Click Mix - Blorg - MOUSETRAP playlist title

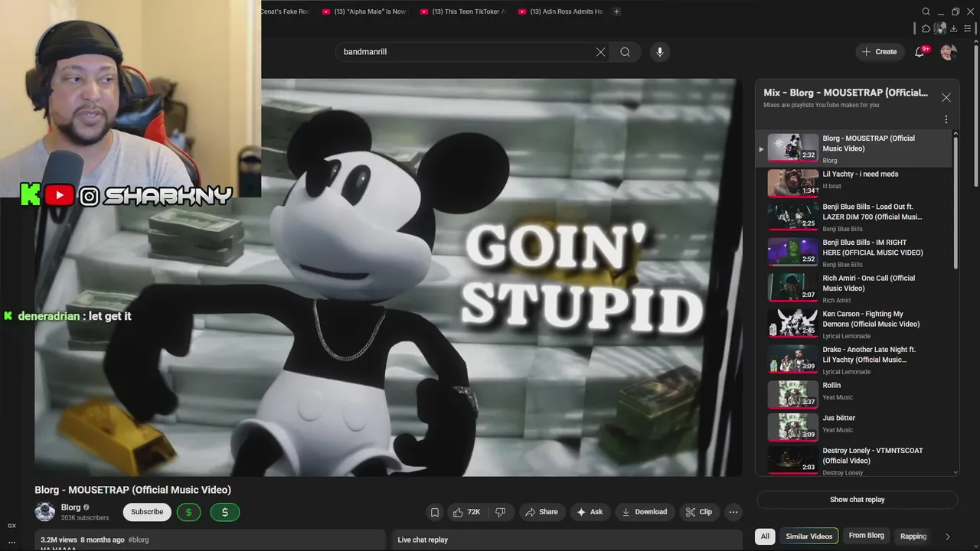click(x=845, y=93)
